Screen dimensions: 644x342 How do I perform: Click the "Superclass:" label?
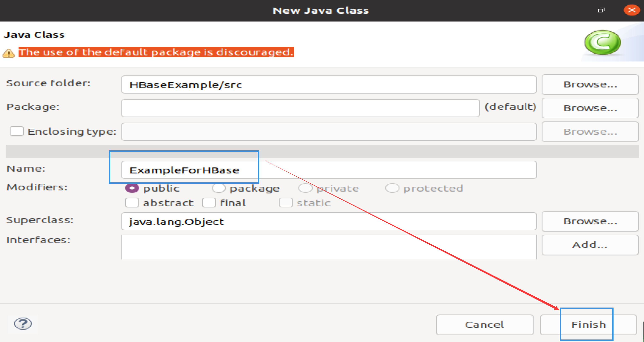[x=40, y=220]
